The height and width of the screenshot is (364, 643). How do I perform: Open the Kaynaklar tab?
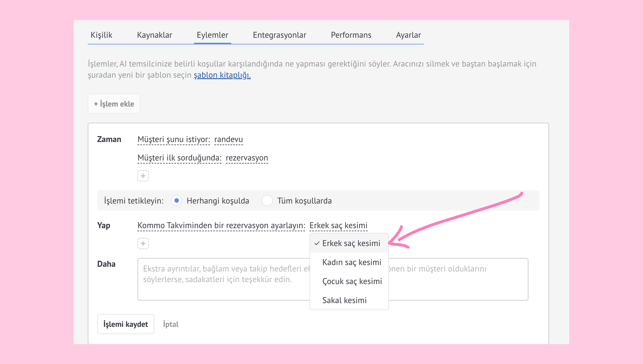[155, 35]
